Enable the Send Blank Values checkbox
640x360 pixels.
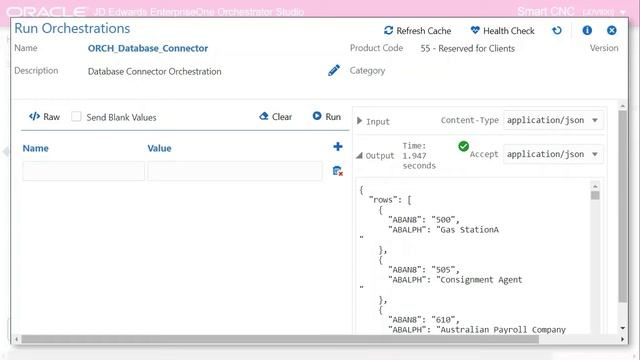tap(76, 117)
